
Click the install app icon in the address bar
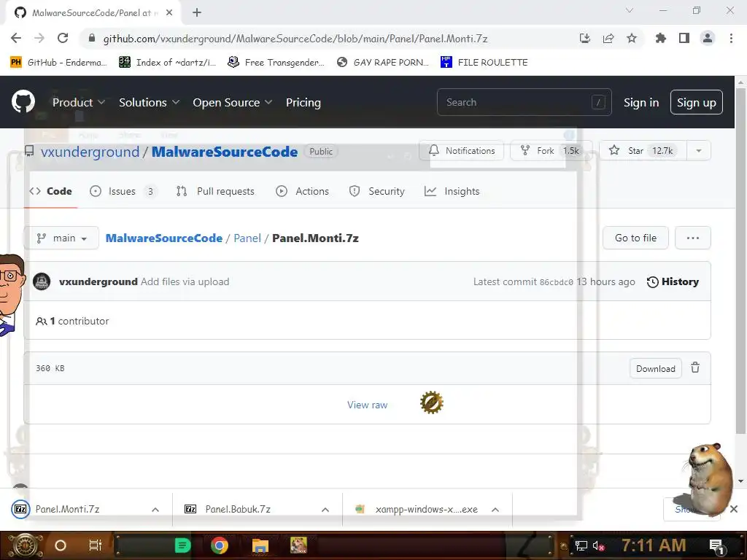585,39
